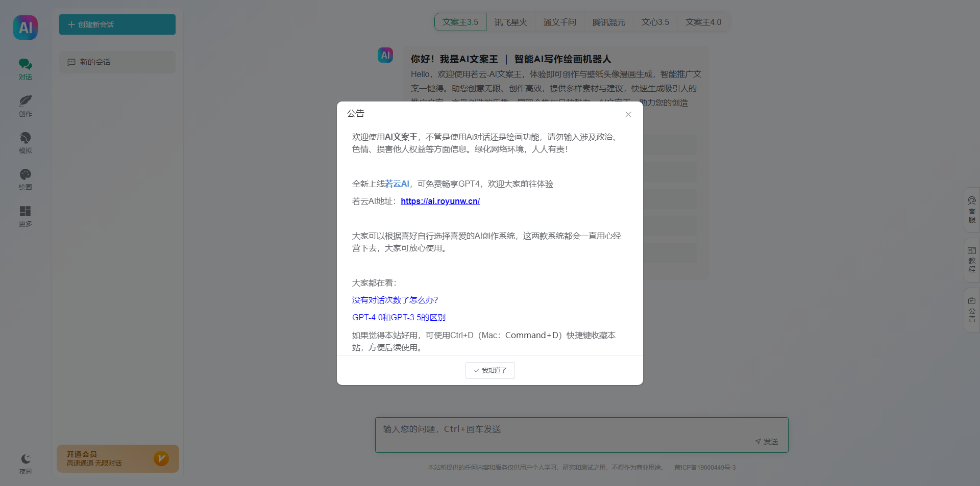980x486 pixels.
Task: Click the question input field
Action: [582, 435]
